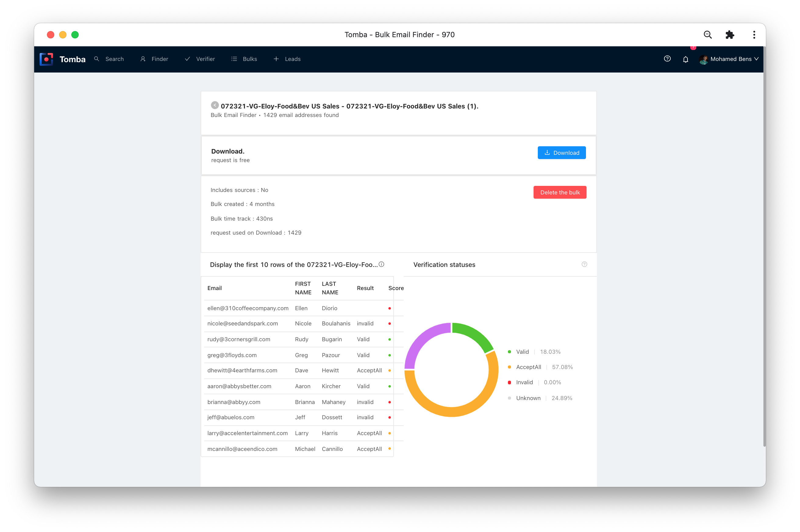Screen dimensions: 800x532
Task: Select the greg@3floyds.com email cell
Action: [x=232, y=355]
